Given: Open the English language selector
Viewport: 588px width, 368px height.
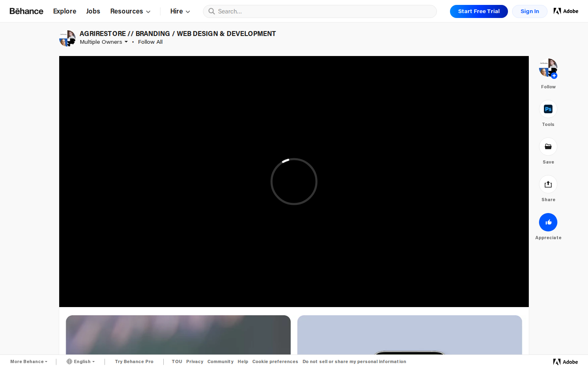Looking at the screenshot, I should (x=81, y=361).
